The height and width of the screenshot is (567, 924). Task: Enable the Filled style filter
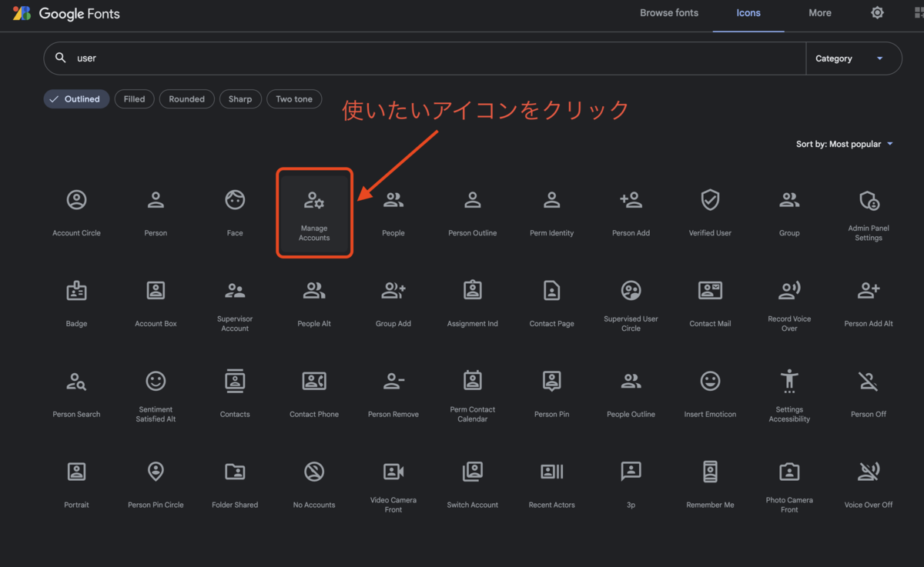pos(134,98)
